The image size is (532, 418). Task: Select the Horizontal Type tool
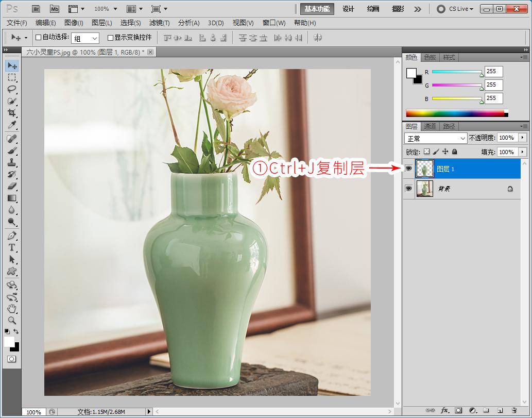pyautogui.click(x=12, y=247)
